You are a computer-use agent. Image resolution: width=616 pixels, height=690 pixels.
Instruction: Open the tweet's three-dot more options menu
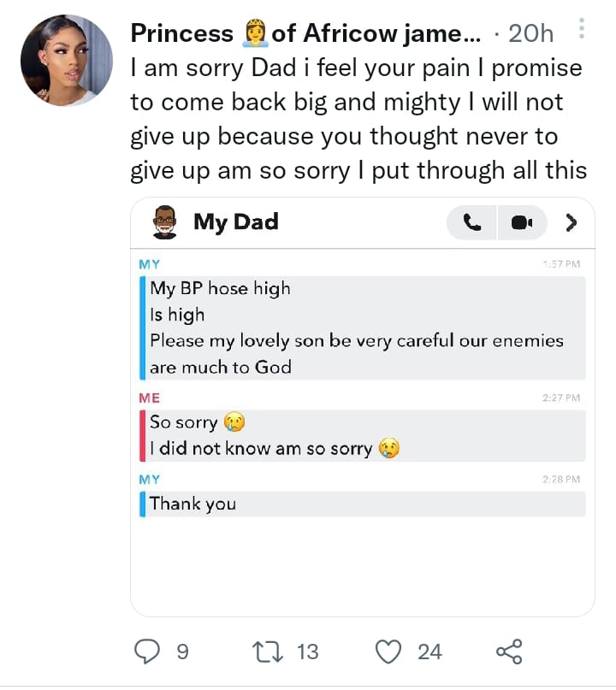(x=582, y=31)
